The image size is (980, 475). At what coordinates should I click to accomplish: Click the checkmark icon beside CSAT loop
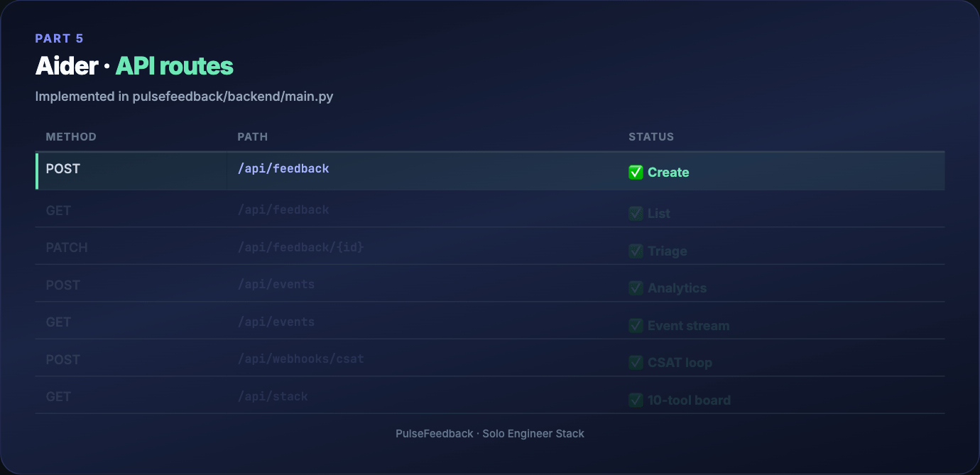[x=636, y=363]
